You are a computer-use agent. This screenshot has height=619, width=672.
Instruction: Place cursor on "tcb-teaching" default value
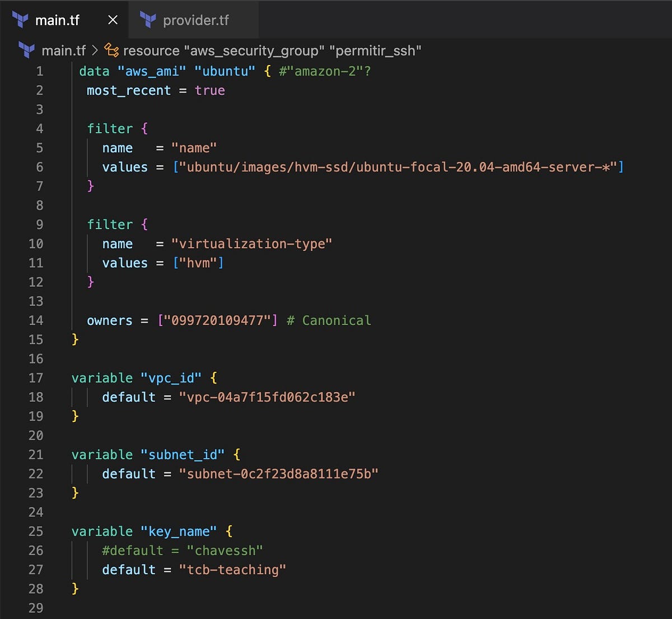pyautogui.click(x=232, y=570)
